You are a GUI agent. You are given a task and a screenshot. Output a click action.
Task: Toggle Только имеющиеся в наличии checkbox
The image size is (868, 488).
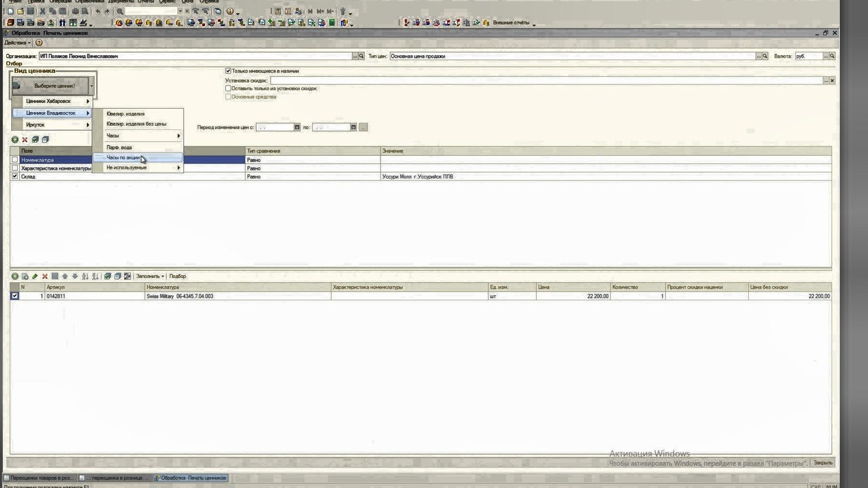tap(228, 71)
